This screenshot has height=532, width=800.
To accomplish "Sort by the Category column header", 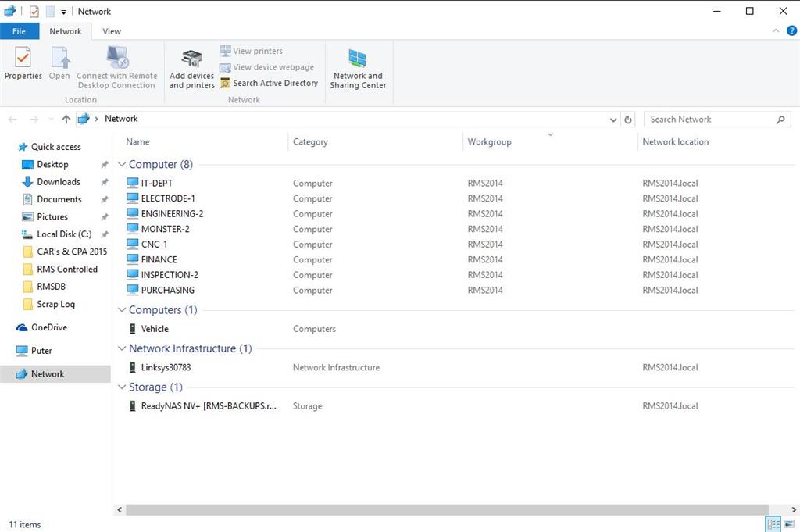I will coord(310,142).
